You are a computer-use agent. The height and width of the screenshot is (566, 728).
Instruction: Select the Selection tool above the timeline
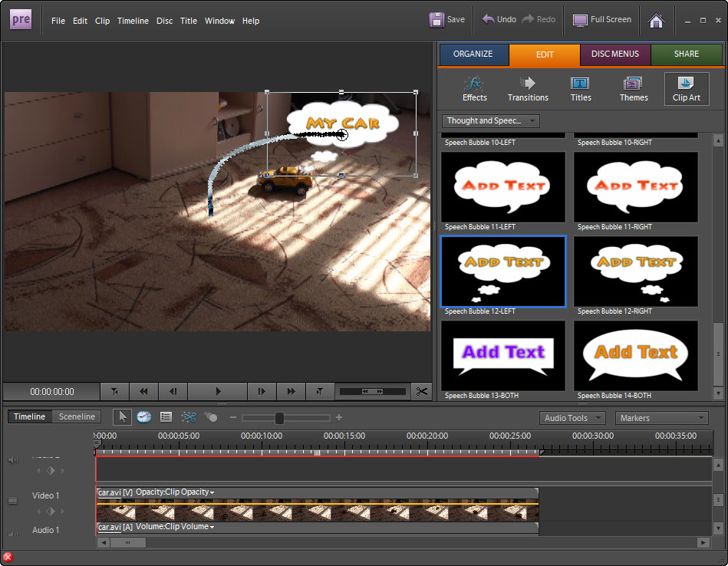tap(122, 417)
